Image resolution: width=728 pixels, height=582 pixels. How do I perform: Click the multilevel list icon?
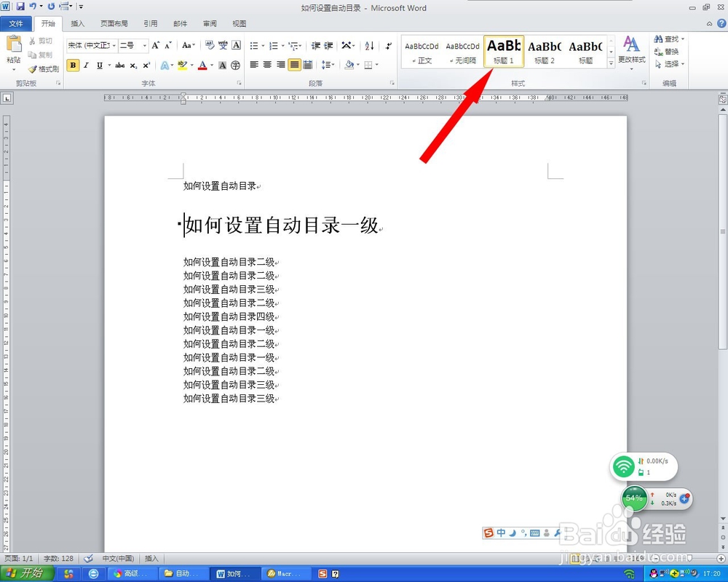(x=293, y=46)
